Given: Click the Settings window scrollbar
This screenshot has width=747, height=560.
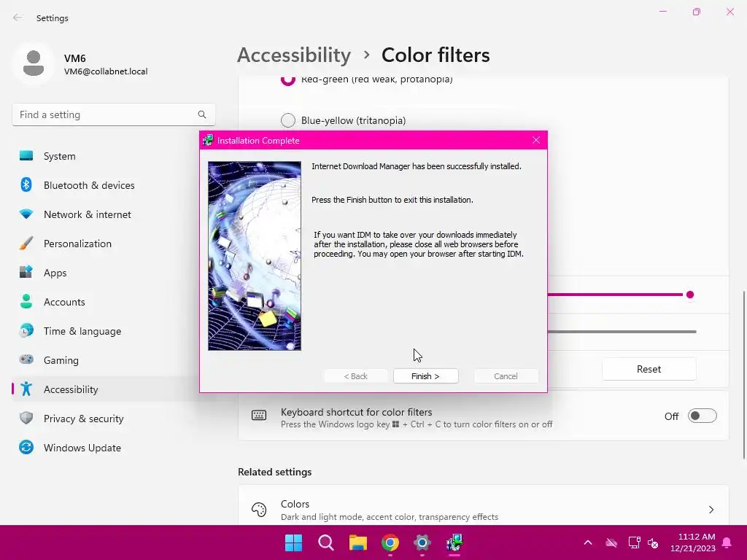Looking at the screenshot, I should tap(744, 374).
